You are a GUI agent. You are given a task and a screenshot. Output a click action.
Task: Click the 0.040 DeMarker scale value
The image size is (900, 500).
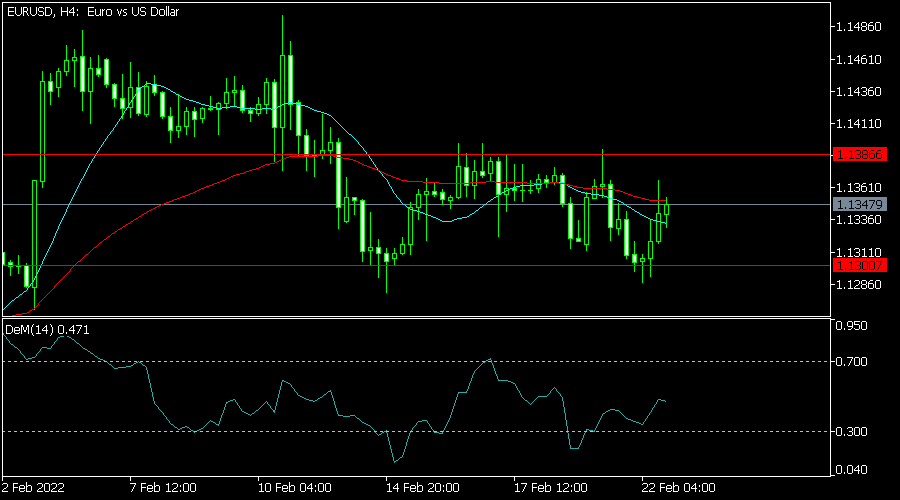(852, 470)
